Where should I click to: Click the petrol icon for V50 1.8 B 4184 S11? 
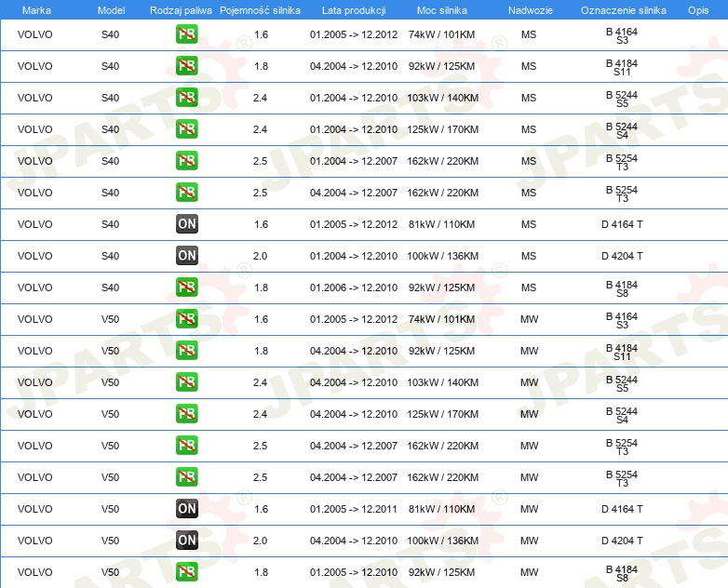pos(186,351)
